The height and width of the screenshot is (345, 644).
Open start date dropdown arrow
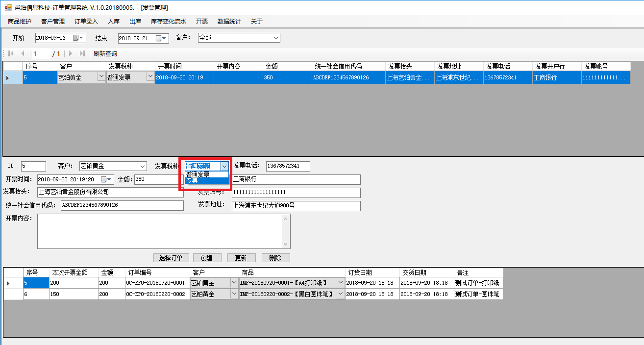[82, 38]
